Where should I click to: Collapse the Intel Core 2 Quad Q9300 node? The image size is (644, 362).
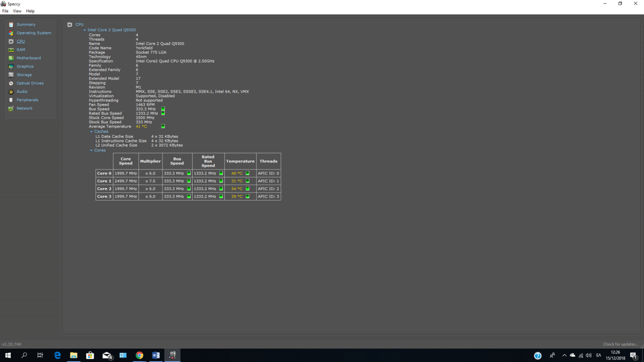(85, 30)
